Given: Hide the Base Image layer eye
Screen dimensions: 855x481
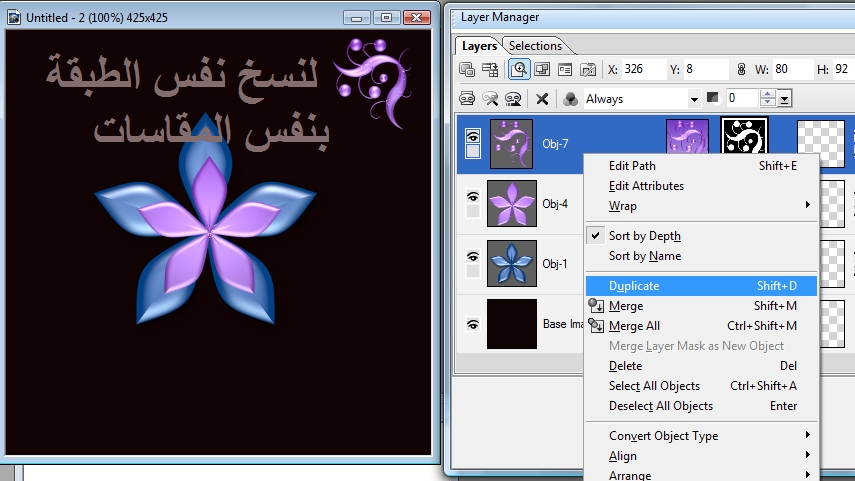Looking at the screenshot, I should click(x=473, y=324).
